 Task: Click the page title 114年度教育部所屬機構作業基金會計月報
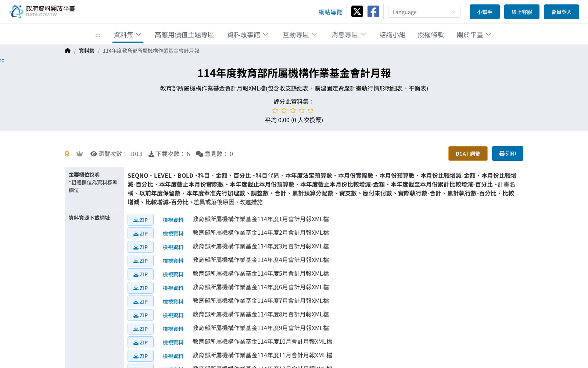tap(294, 73)
